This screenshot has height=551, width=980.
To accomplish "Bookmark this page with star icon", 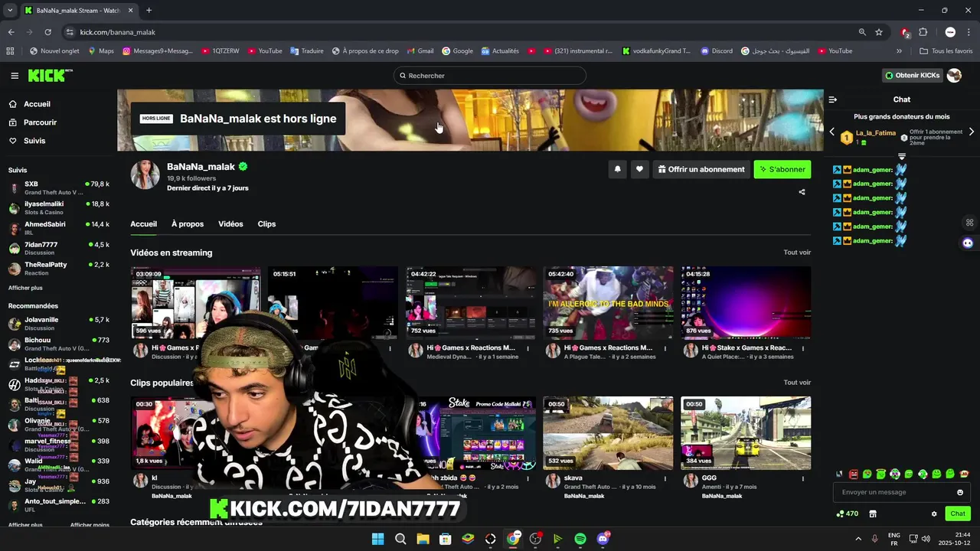I will 879,32.
